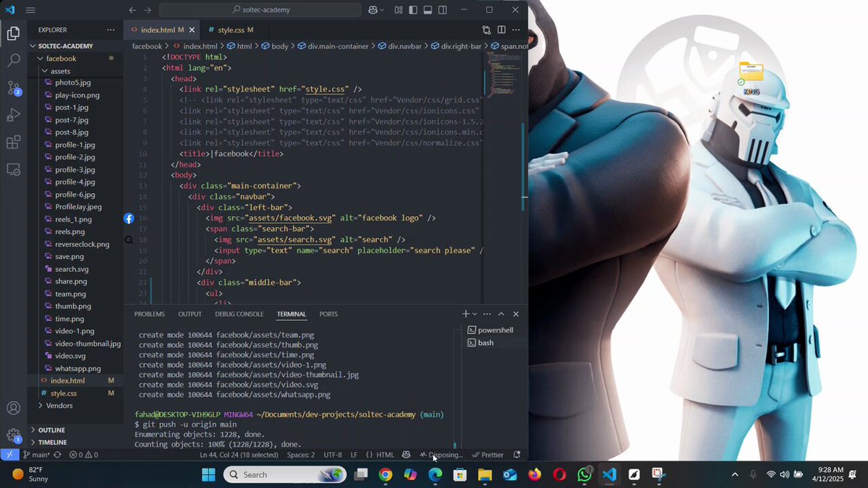This screenshot has height=488, width=868.
Task: Open Customize Layout in title bar
Action: point(399,10)
